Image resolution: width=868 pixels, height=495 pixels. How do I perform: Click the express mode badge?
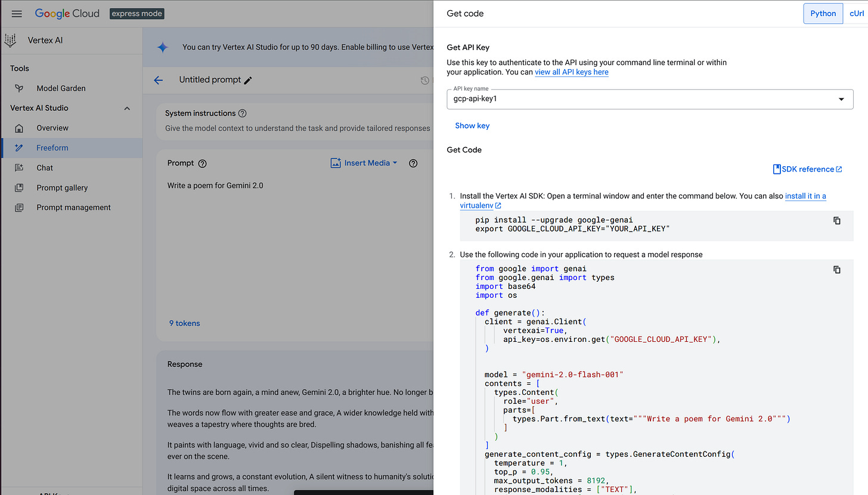(137, 13)
